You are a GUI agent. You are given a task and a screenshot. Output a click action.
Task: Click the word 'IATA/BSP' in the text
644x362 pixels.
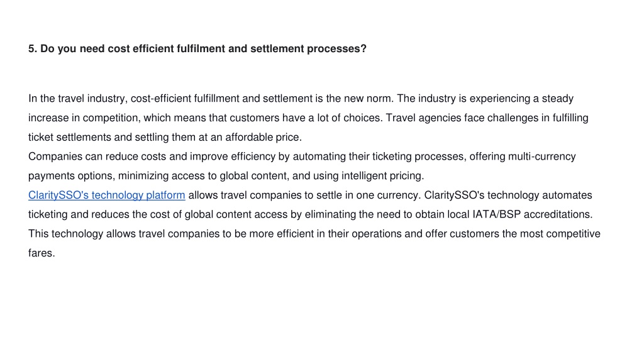pyautogui.click(x=497, y=214)
